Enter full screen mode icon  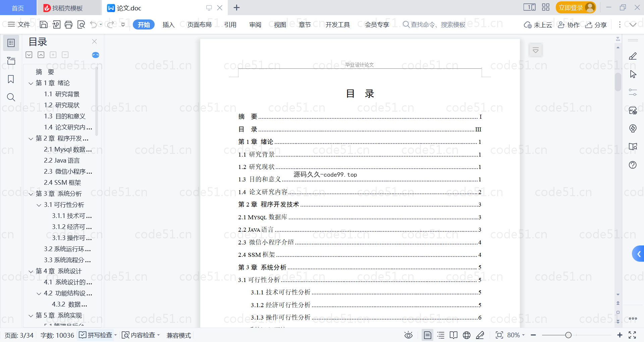[632, 335]
